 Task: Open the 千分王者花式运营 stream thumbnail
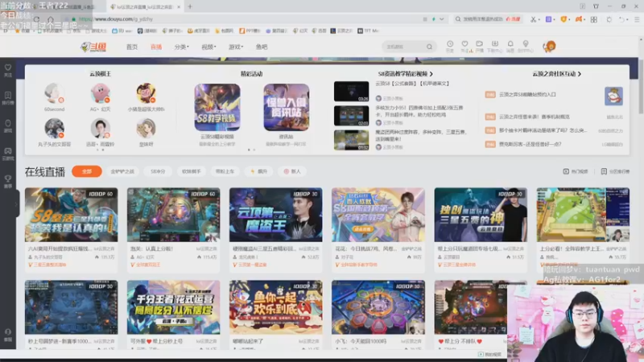click(173, 307)
